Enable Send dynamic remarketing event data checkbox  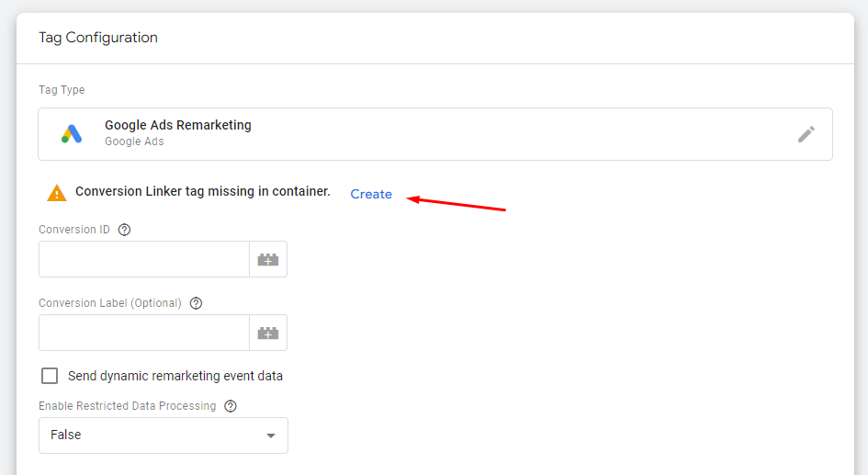(x=50, y=376)
